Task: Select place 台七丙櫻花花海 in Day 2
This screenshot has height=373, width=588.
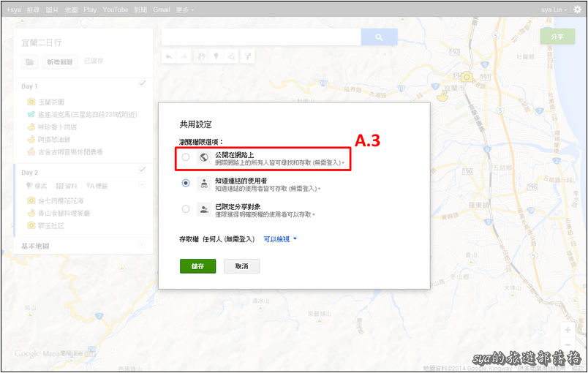Action: pyautogui.click(x=61, y=200)
